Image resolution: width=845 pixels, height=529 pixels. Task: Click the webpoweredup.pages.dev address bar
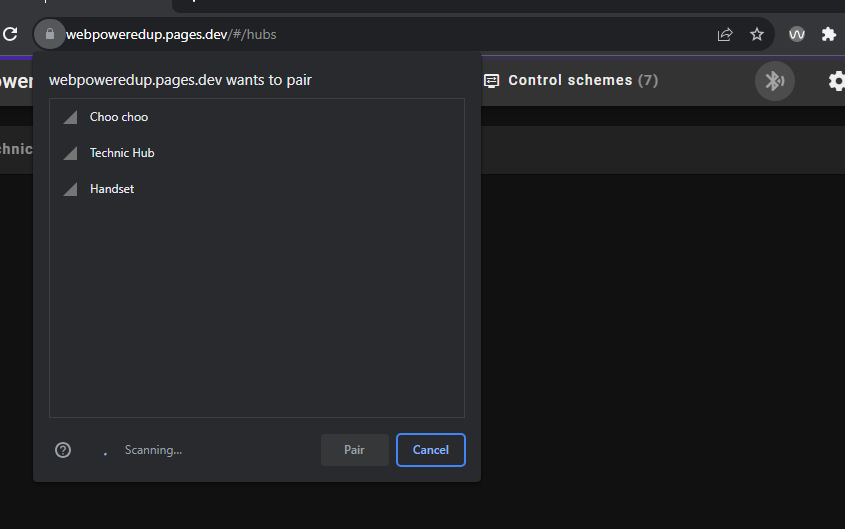pyautogui.click(x=400, y=34)
